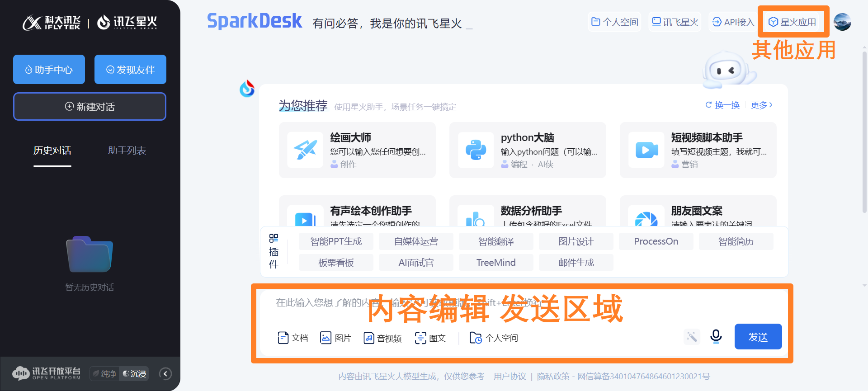The height and width of the screenshot is (391, 868).
Task: Click the 朋友圈文案 title
Action: (697, 211)
